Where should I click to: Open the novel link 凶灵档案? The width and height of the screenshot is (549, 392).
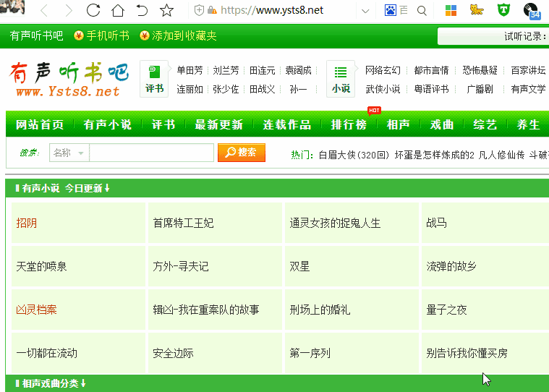pyautogui.click(x=37, y=310)
